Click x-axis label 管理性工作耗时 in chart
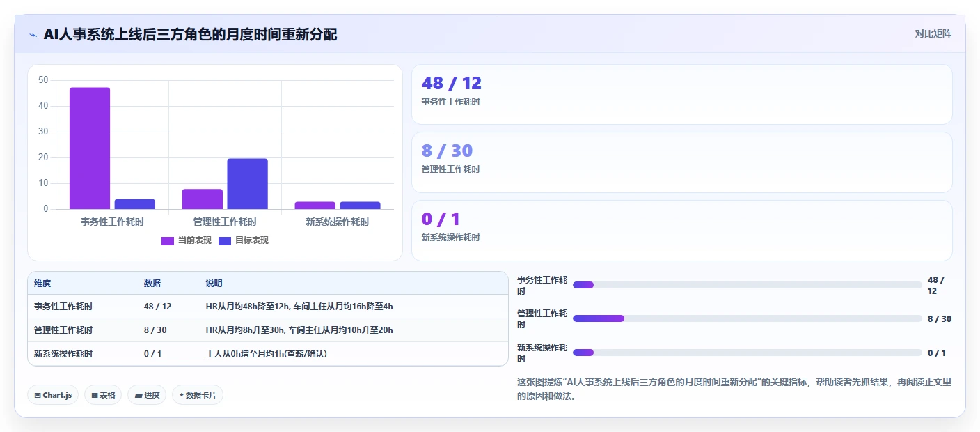The width and height of the screenshot is (980, 432). pos(225,222)
